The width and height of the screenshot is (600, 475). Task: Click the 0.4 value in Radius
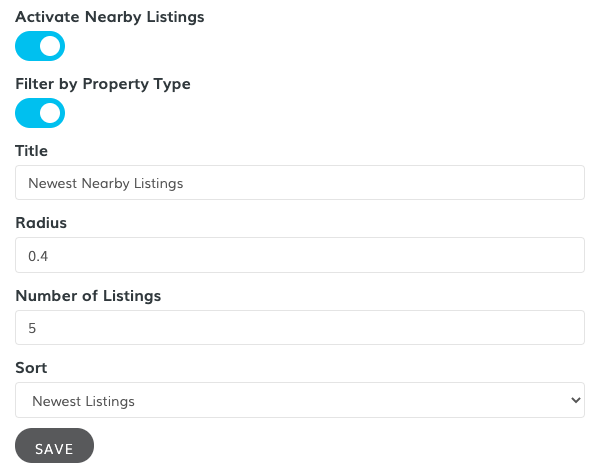pos(38,256)
